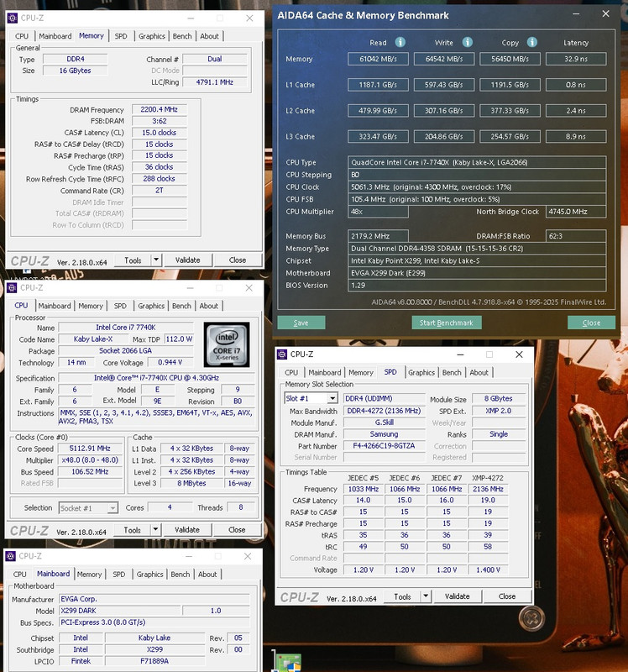The width and height of the screenshot is (628, 672).
Task: Click the North Bridge Clock 4745.0 MHz value
Action: (x=576, y=212)
